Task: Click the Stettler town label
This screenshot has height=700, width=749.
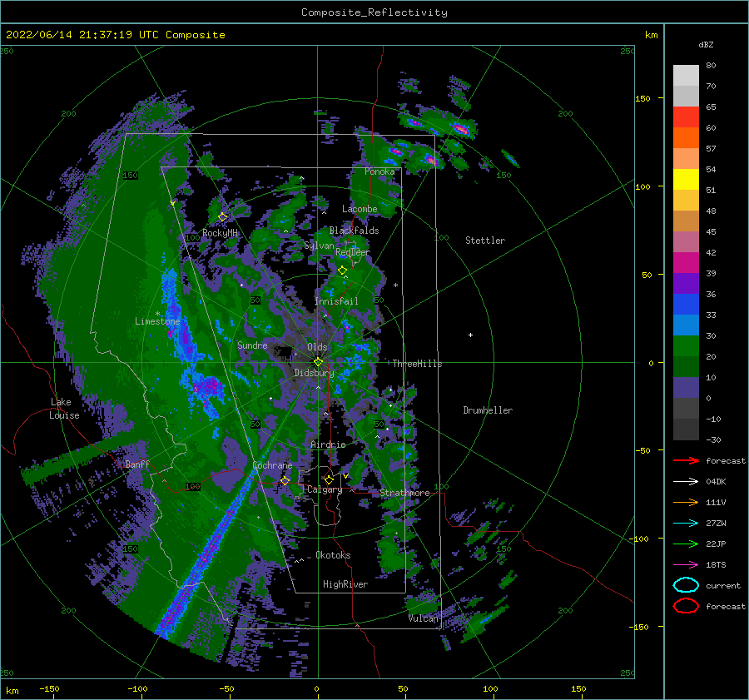Action: (485, 241)
